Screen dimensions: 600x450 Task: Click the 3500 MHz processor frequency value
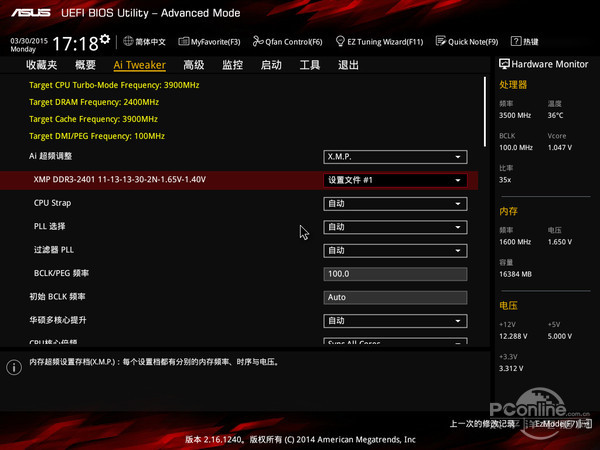(515, 115)
